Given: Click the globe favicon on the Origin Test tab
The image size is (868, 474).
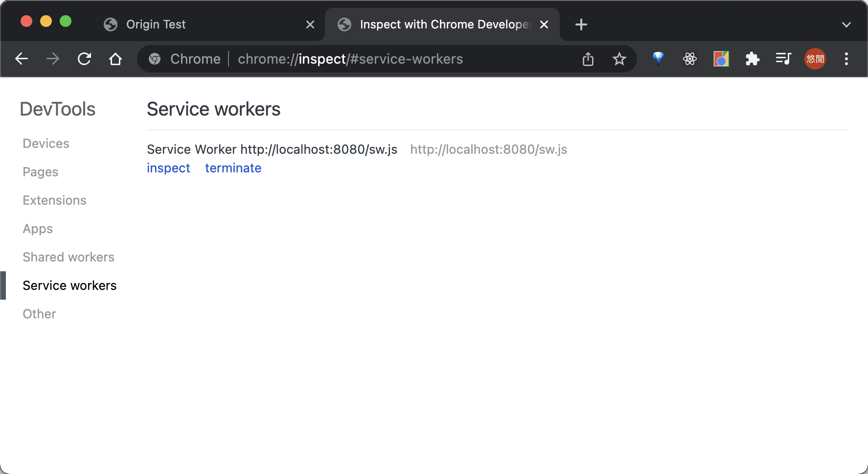Looking at the screenshot, I should click(110, 24).
